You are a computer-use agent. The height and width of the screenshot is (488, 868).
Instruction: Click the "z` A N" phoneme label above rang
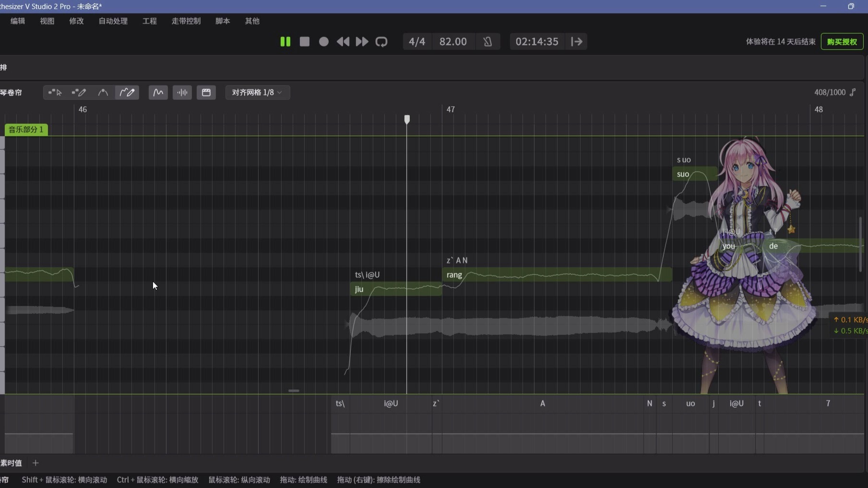click(x=457, y=261)
